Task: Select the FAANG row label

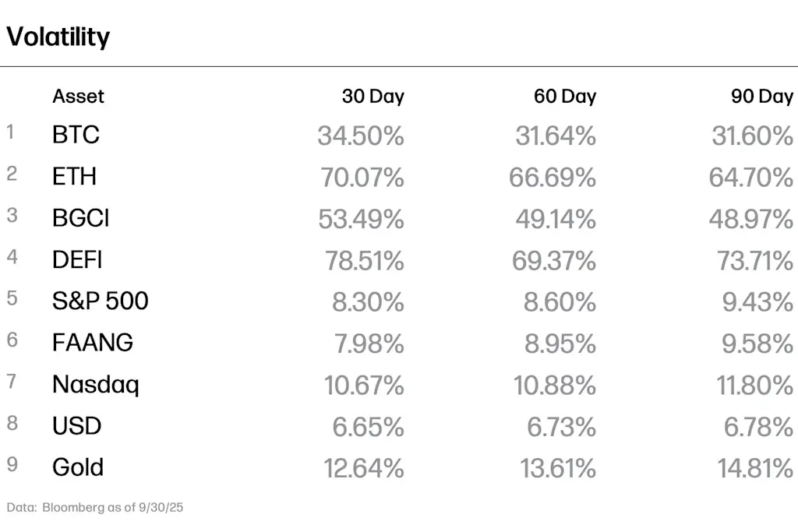Action: (93, 342)
